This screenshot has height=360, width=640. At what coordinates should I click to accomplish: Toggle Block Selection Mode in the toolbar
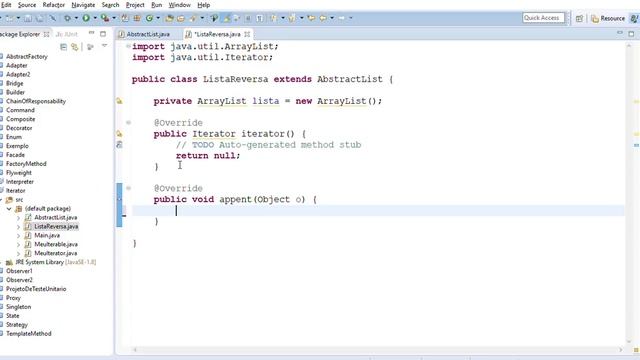click(x=248, y=18)
